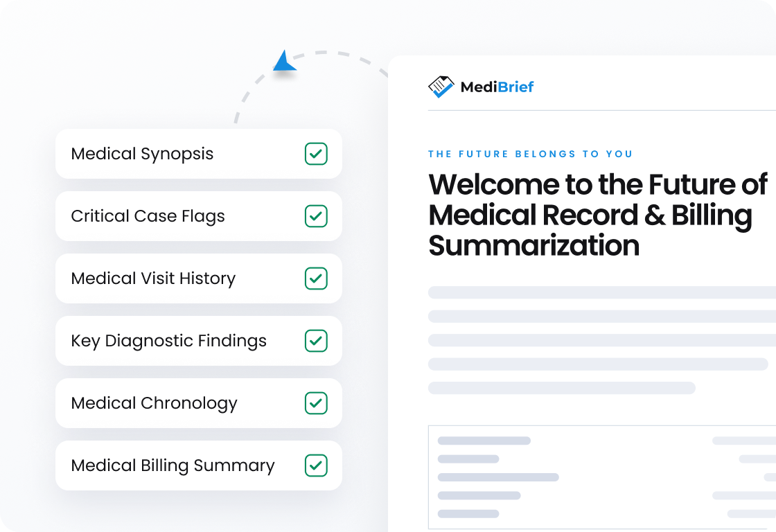Click the Medical Billing Summary label
The height and width of the screenshot is (532, 776).
(x=173, y=465)
